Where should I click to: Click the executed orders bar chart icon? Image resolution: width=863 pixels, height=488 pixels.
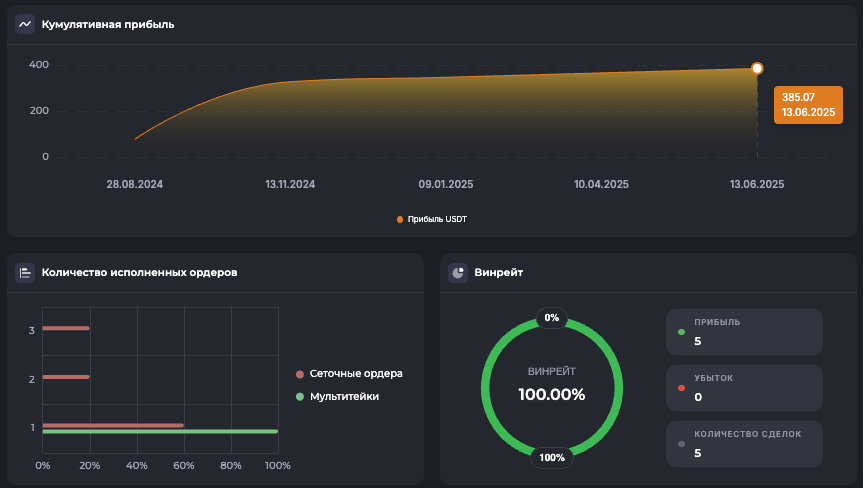pos(25,272)
